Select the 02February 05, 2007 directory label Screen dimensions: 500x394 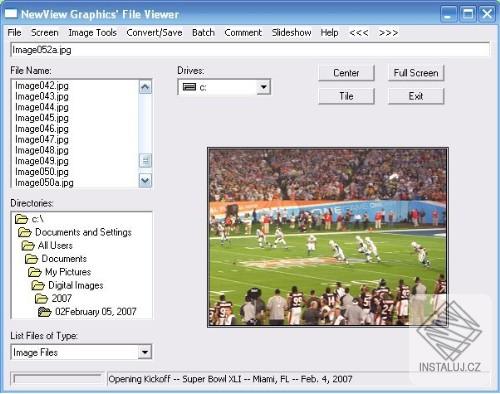coord(96,312)
